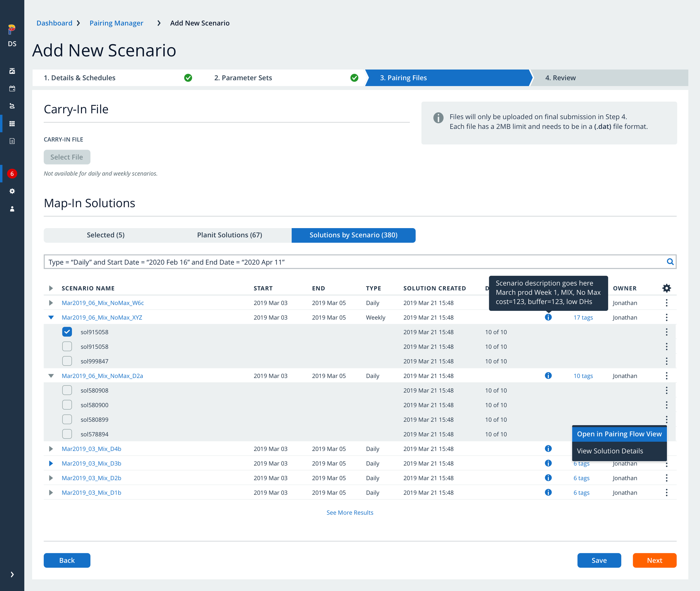This screenshot has width=700, height=591.
Task: Select the apps grid icon in the sidebar
Action: click(x=12, y=124)
